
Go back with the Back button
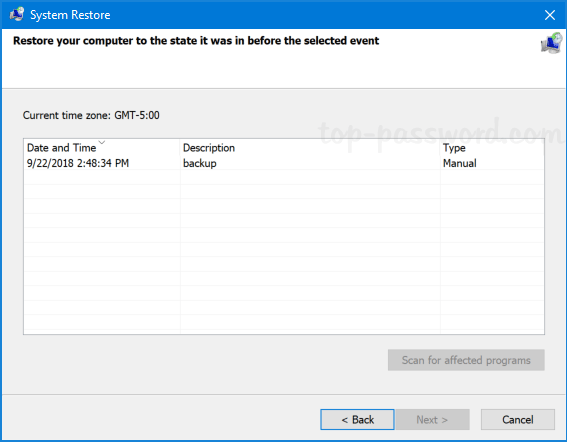pyautogui.click(x=357, y=420)
